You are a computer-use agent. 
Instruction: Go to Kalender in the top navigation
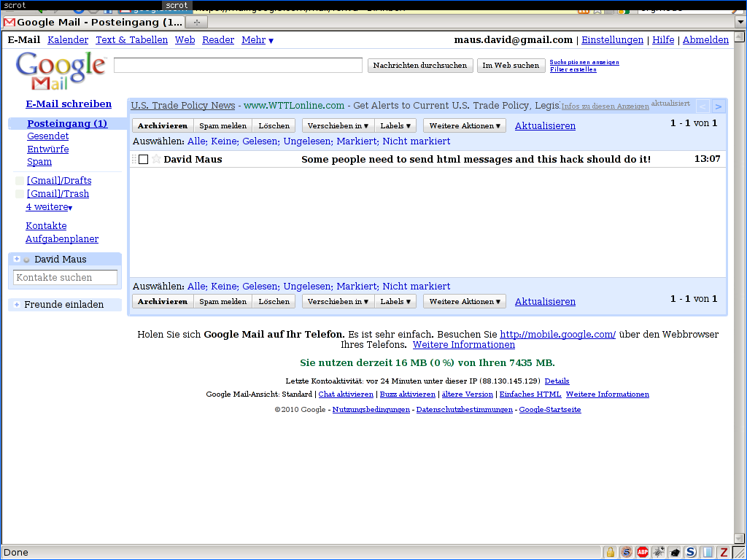(x=68, y=40)
